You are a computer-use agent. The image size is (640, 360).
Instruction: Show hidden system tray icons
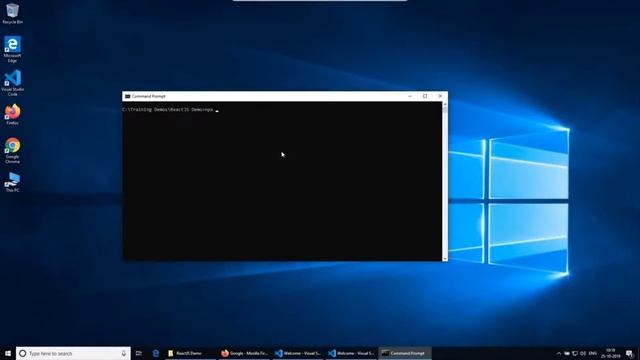[x=559, y=353]
